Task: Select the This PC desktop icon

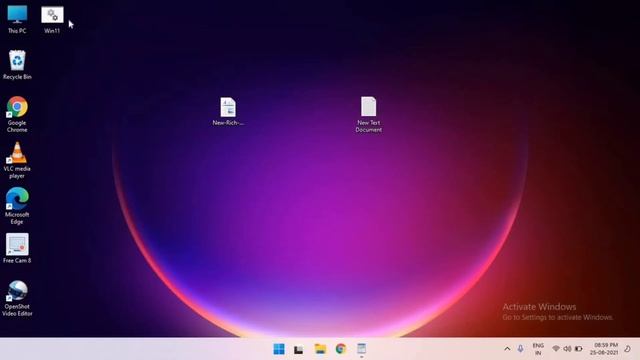Action: pyautogui.click(x=17, y=19)
